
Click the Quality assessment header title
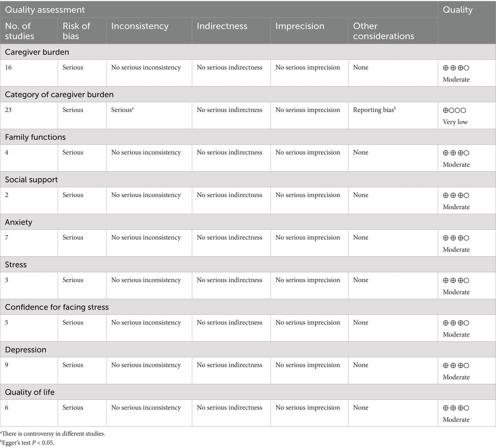pyautogui.click(x=45, y=10)
